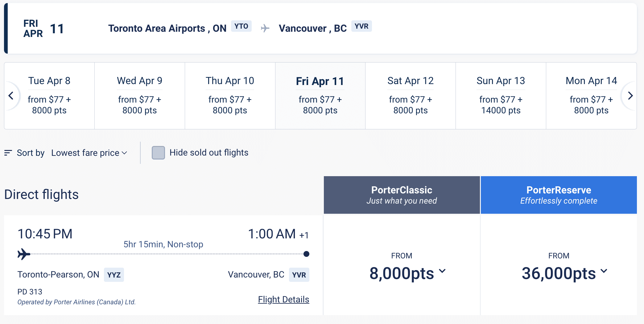Expand the PorterReserve 36,000pts fare
The height and width of the screenshot is (324, 644).
pos(564,273)
